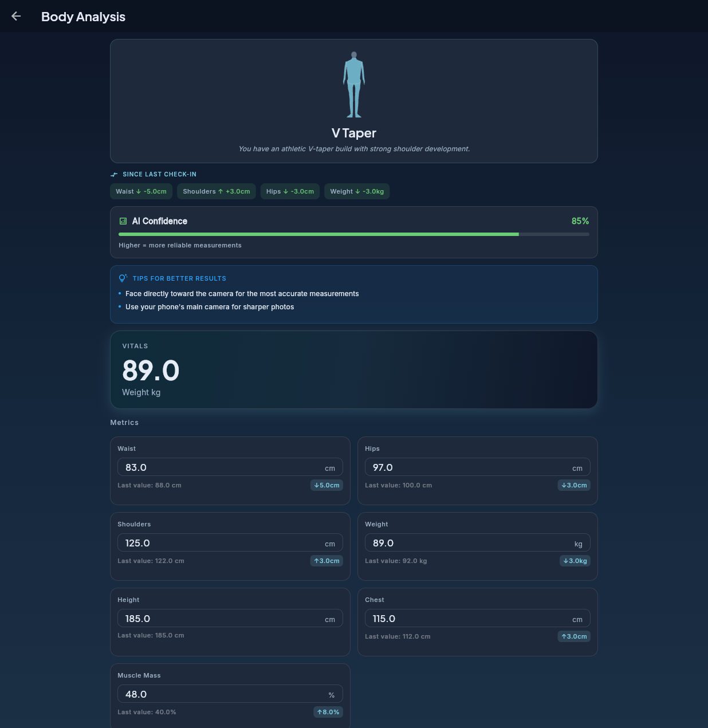The height and width of the screenshot is (728, 708).
Task: Open the V Taper build card
Action: click(353, 101)
